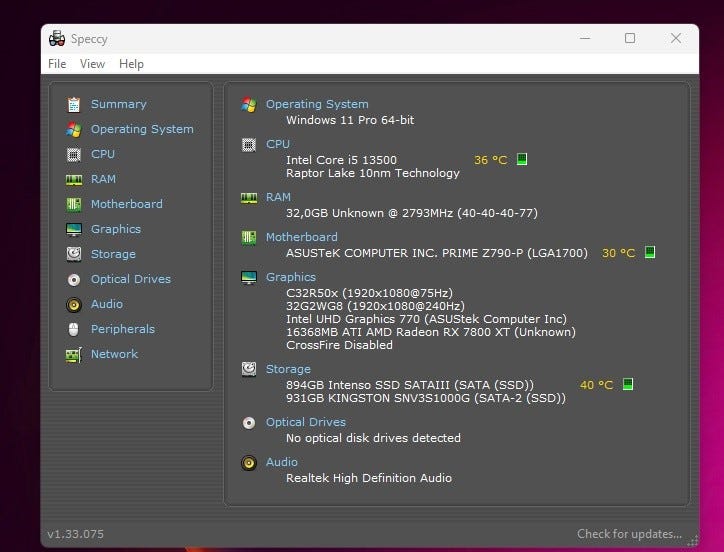Click the Windows flag icon beside Operating System
The image size is (724, 552).
[73, 129]
